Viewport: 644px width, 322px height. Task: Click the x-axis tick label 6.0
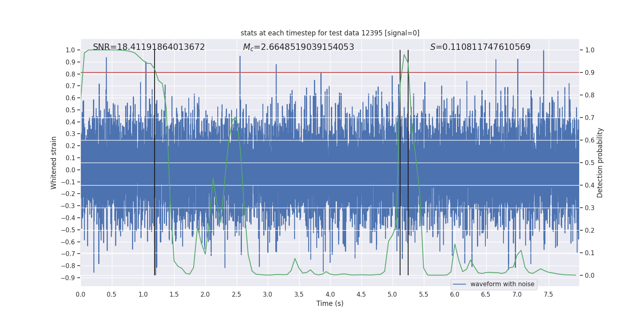455,295
